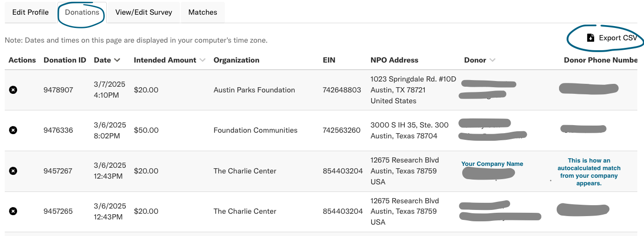Viewport: 644px width, 236px height.
Task: Open the Donor column sort chevron
Action: pyautogui.click(x=493, y=60)
